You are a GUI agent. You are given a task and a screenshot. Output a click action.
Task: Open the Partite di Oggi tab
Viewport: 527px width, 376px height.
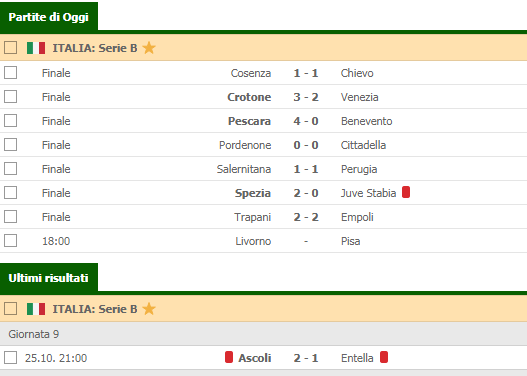49,17
